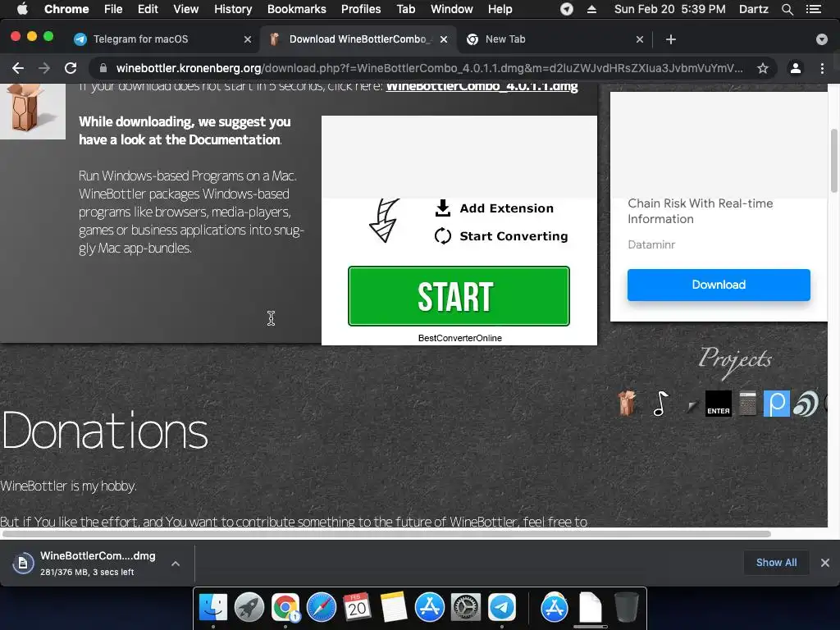Click the eject icon in menu bar
Viewport: 840px width, 630px height.
(591, 9)
